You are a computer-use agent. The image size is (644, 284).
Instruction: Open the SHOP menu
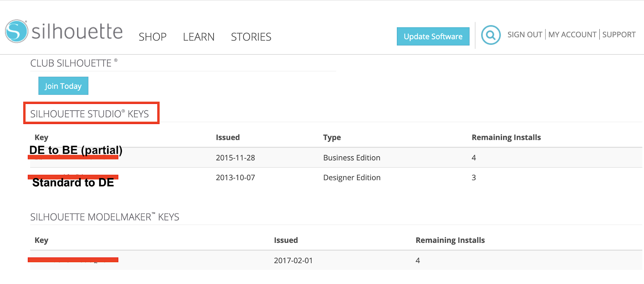coord(153,37)
